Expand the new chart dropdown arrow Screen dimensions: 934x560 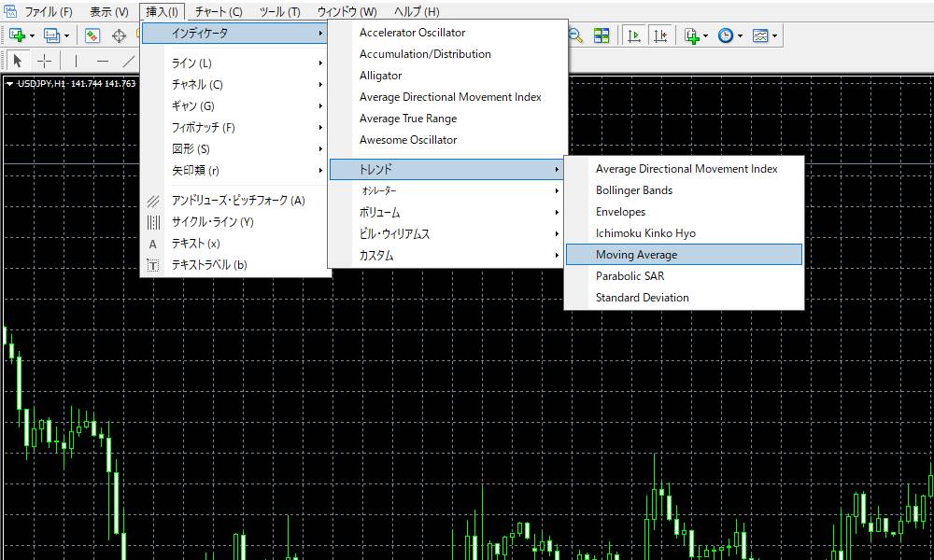pyautogui.click(x=32, y=35)
